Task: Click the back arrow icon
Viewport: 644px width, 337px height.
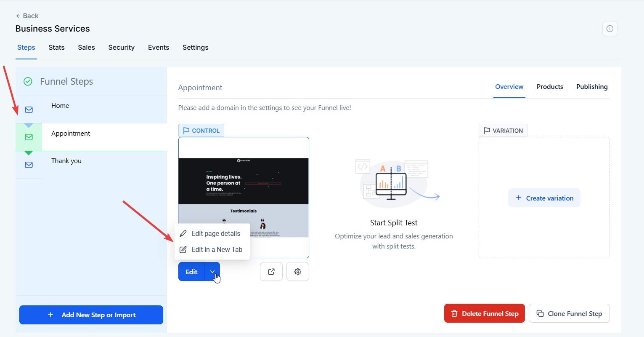Action: coord(18,16)
